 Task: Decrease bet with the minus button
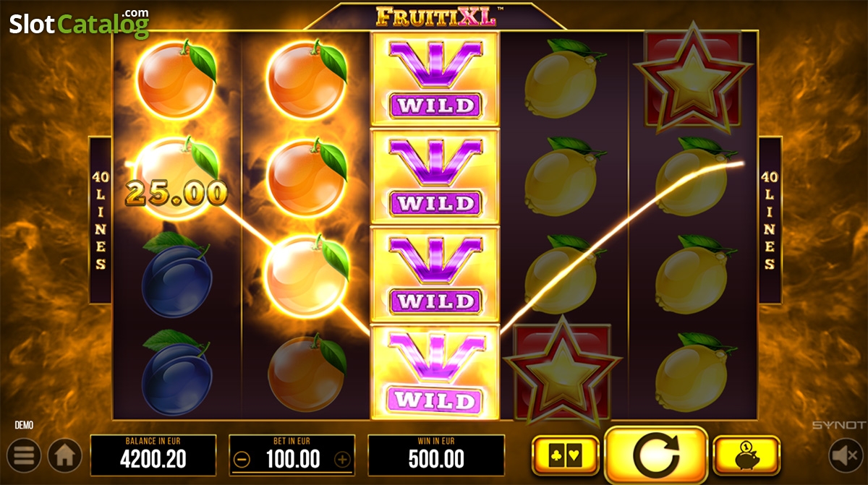coord(242,459)
